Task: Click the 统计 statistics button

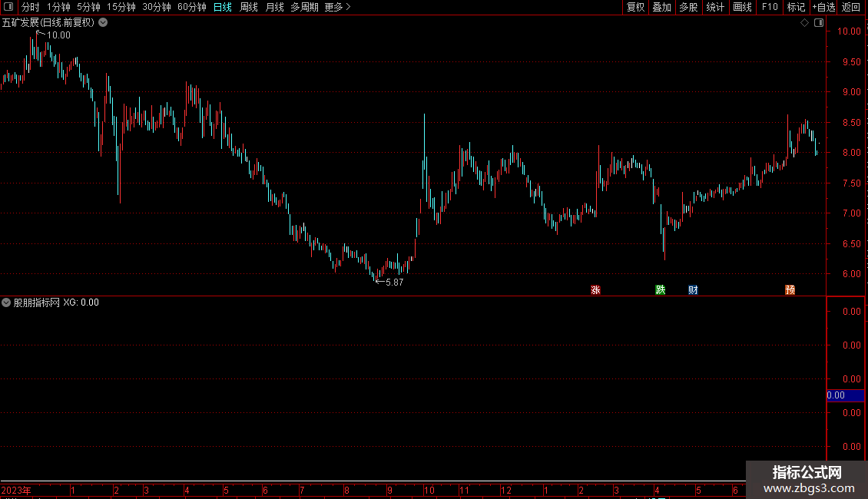Action: (x=714, y=7)
